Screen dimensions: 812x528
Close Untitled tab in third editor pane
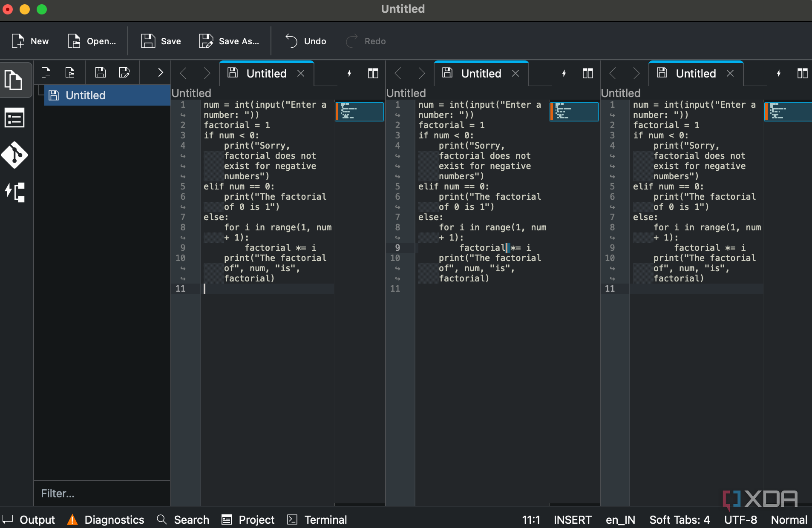tap(730, 74)
